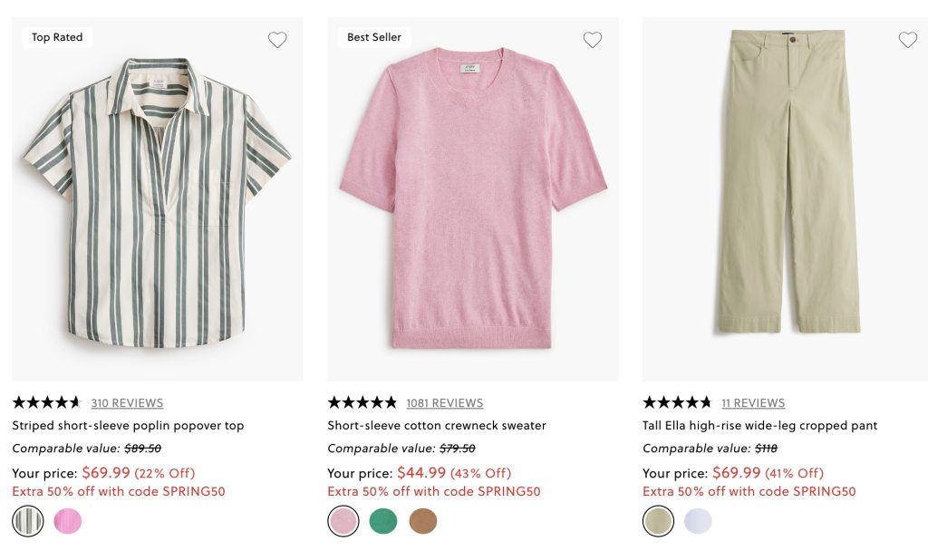Open 11 Reviews for Ella pant

pos(753,403)
